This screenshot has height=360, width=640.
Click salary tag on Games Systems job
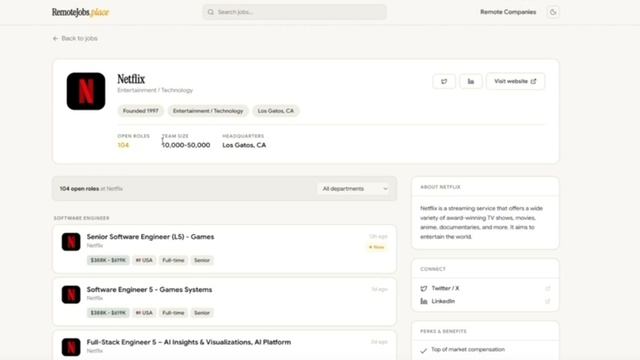[x=108, y=313]
